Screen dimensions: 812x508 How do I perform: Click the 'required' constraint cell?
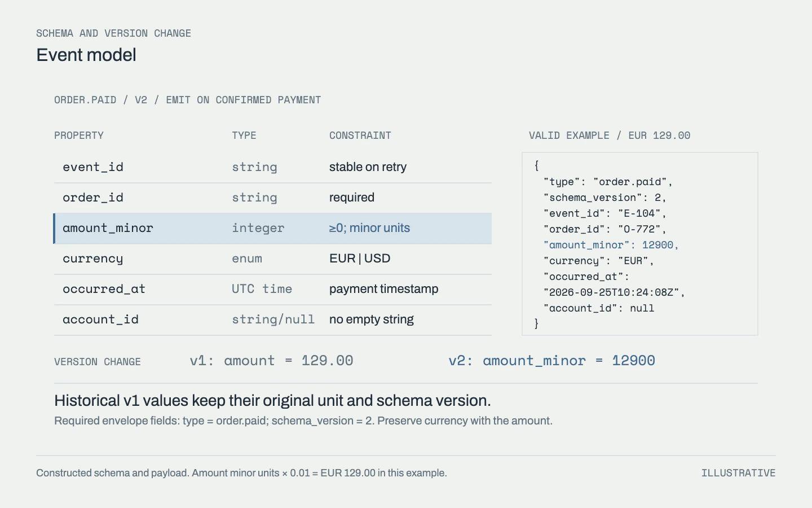[x=352, y=198]
